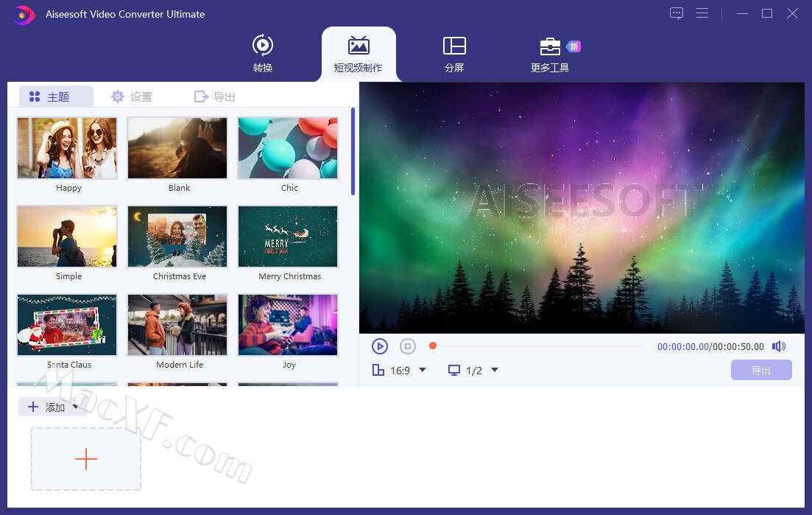This screenshot has height=515, width=812.
Task: Switch to the 导出 export sub-tab
Action: point(214,97)
